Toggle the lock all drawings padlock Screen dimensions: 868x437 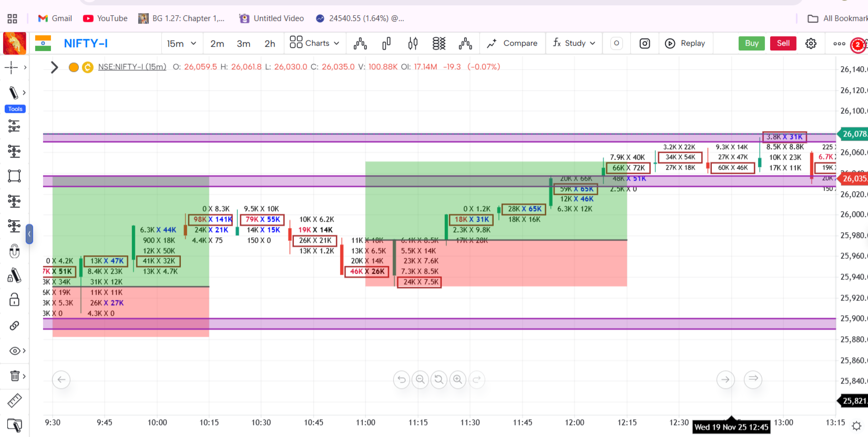14,300
